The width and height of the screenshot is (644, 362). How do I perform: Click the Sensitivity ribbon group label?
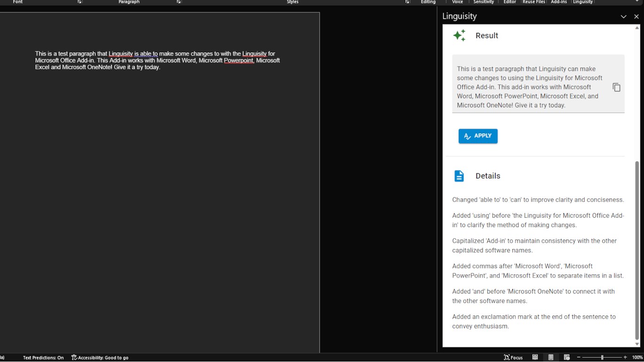coord(484,2)
